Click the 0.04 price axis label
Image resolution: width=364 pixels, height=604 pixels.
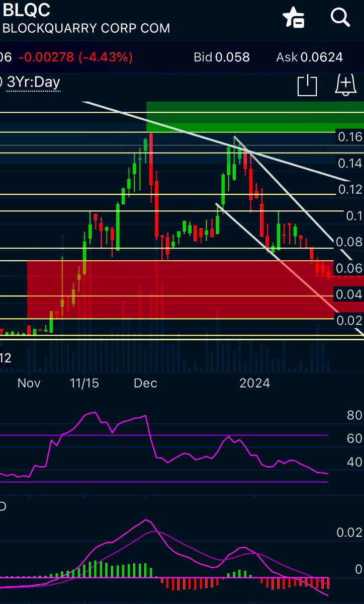350,294
